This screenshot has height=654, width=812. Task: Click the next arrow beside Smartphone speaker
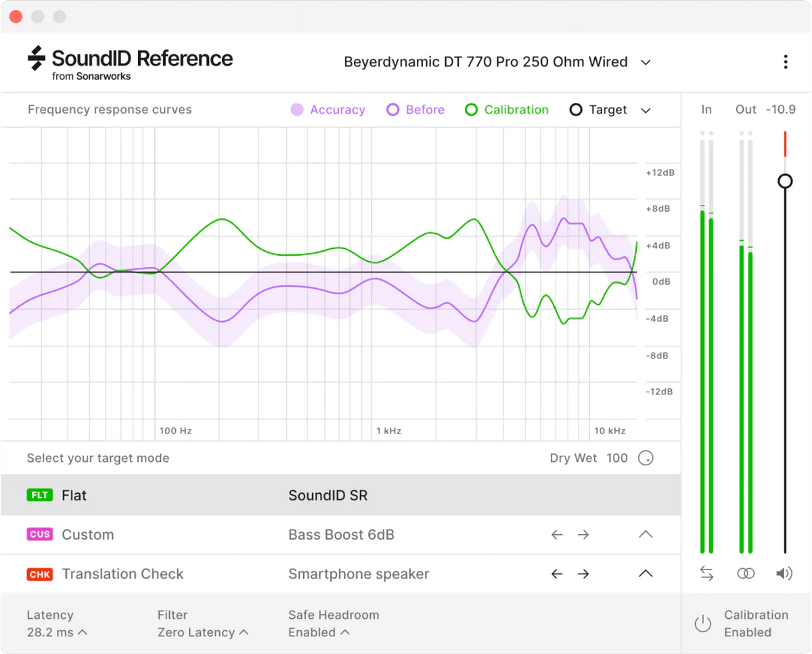(583, 574)
